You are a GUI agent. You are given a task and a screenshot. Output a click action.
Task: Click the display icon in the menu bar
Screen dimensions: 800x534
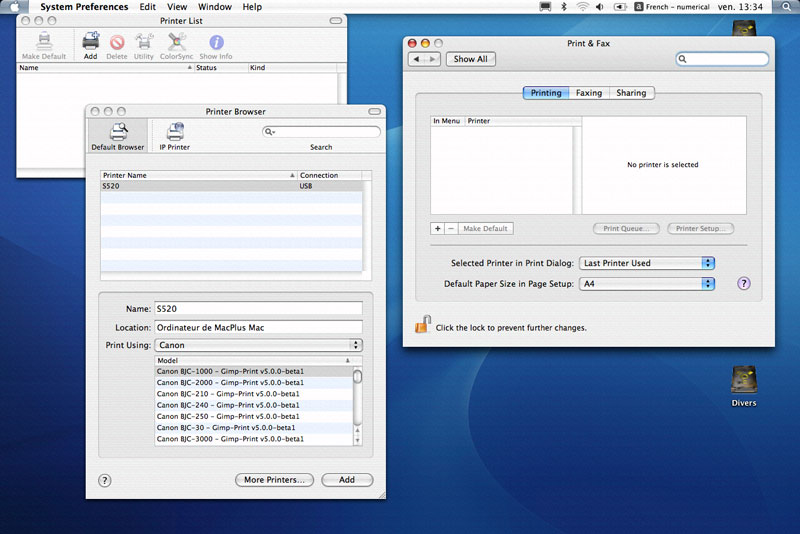(x=545, y=7)
